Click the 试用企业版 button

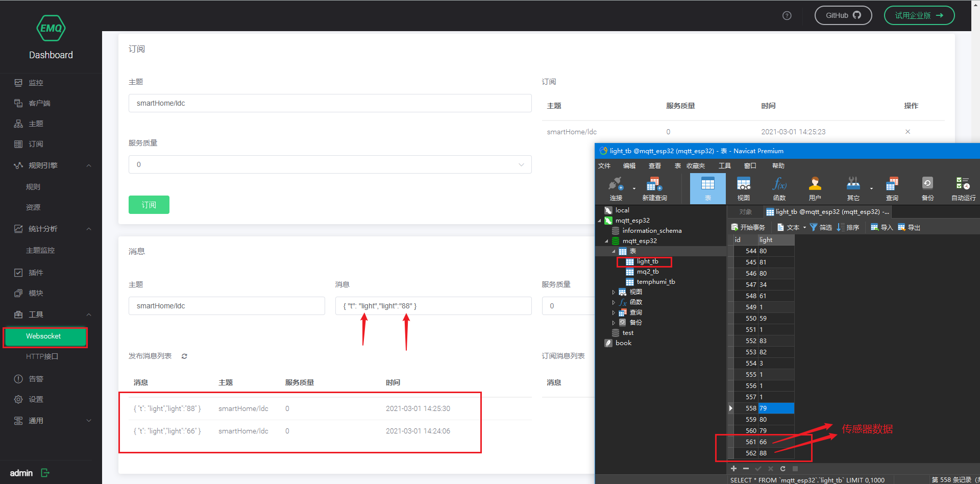919,15
